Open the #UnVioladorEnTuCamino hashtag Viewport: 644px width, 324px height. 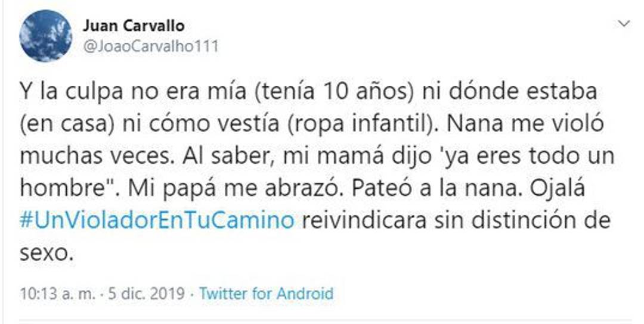click(157, 220)
